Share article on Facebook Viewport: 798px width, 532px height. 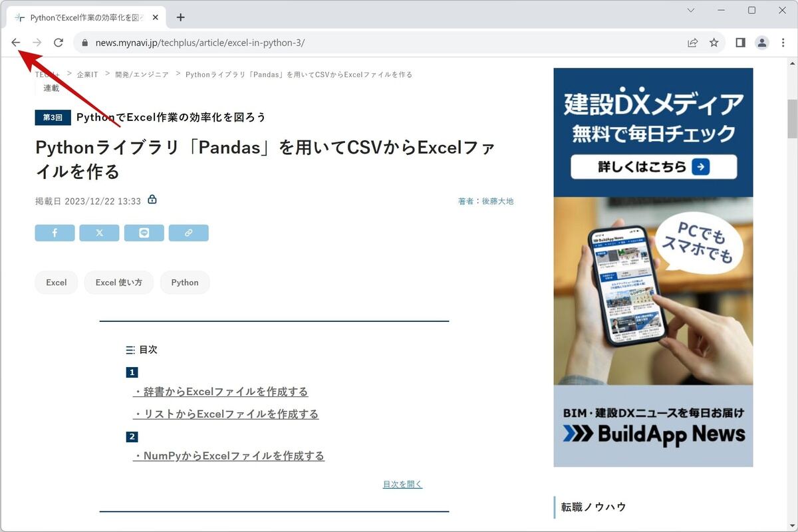point(55,233)
